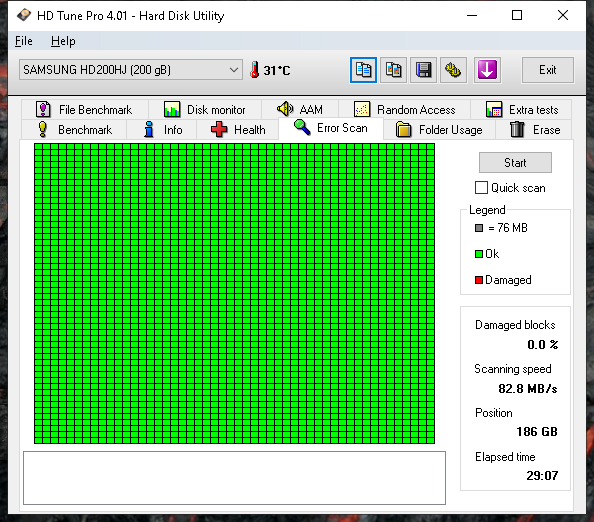594x522 pixels.
Task: Click the copy screenshot to clipboard icon
Action: coord(393,70)
